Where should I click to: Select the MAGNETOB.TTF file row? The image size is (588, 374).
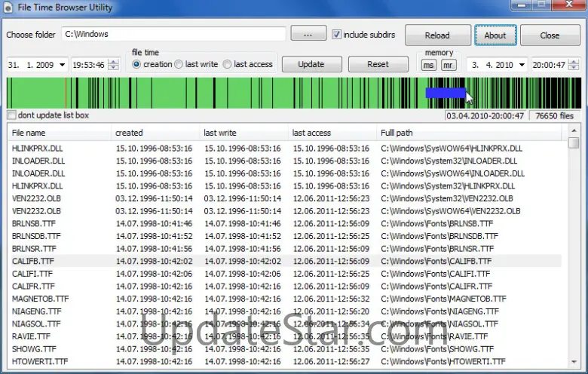tap(285, 299)
